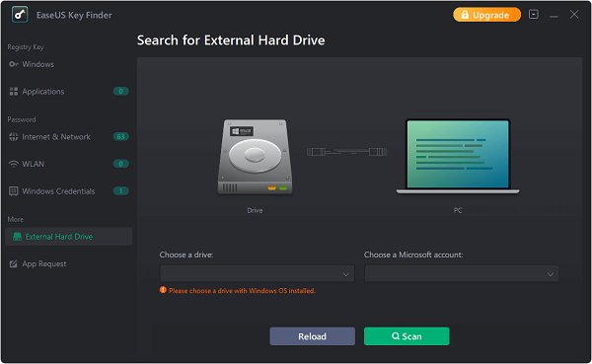Click the 'Drive' label under the disk

click(x=255, y=210)
